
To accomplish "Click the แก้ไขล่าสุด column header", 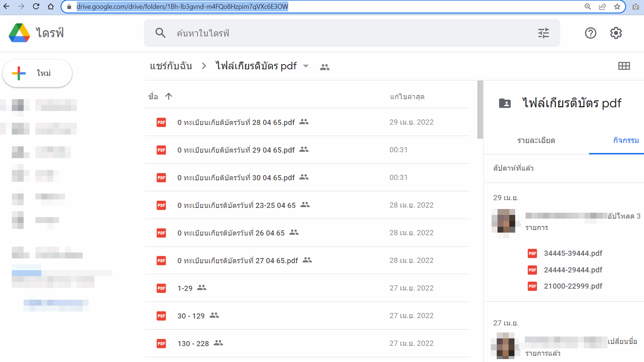I will click(407, 97).
